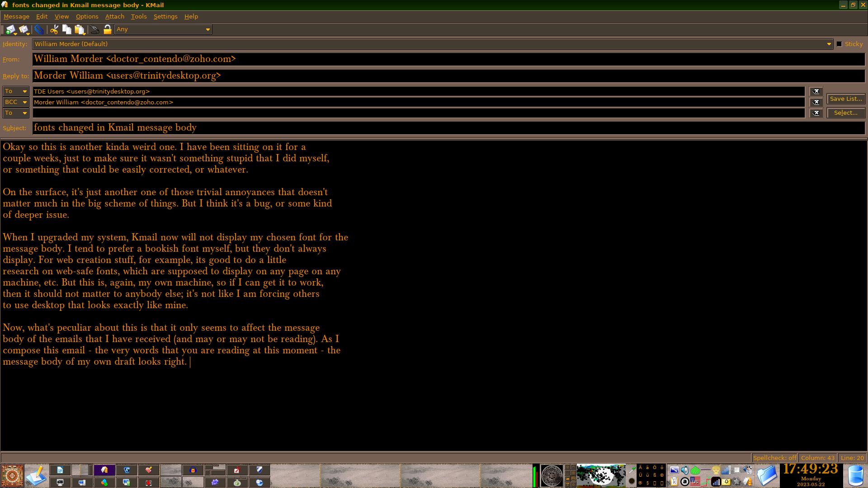Change recipient type for TDE Users row
The height and width of the screenshot is (488, 868).
(16, 91)
